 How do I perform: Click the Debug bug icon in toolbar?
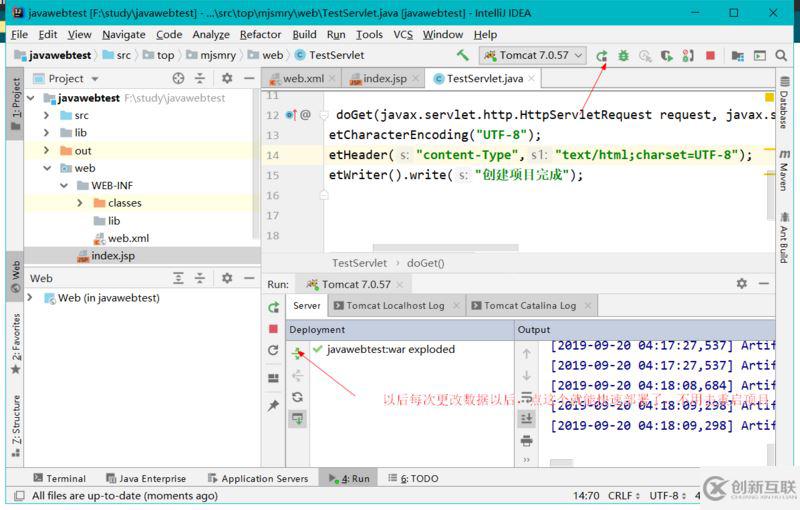[624, 56]
